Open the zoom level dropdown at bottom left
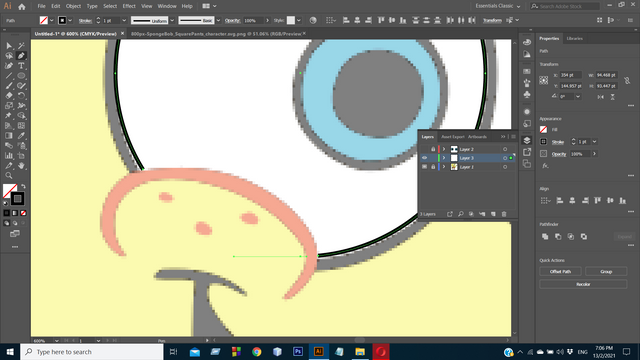The height and width of the screenshot is (360, 640). pos(57,340)
